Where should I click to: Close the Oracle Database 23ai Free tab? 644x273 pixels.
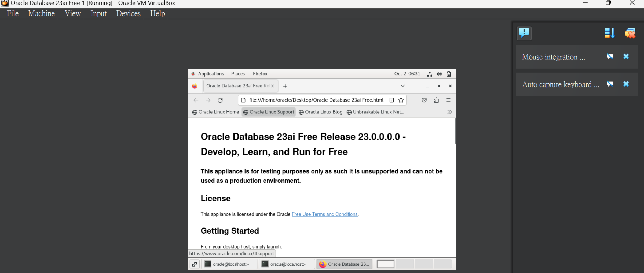coord(272,86)
